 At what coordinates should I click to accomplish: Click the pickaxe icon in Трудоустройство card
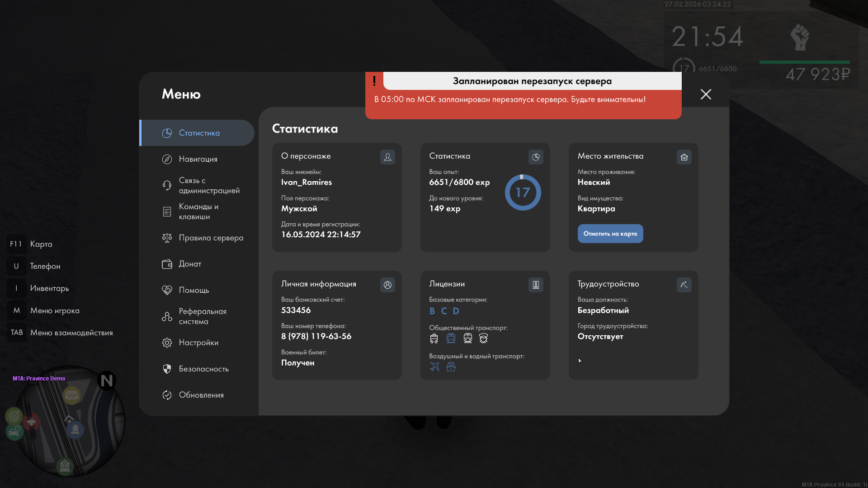pyautogui.click(x=684, y=285)
